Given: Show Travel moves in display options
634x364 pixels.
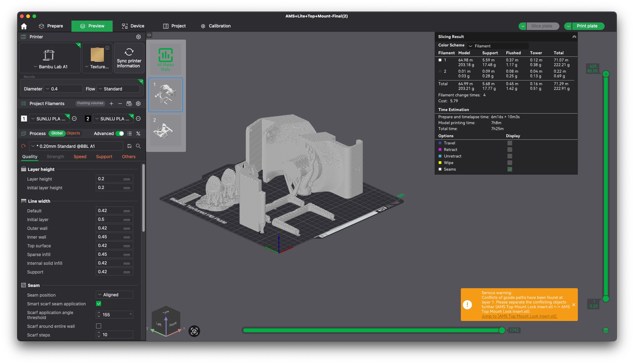Looking at the screenshot, I should coord(510,143).
